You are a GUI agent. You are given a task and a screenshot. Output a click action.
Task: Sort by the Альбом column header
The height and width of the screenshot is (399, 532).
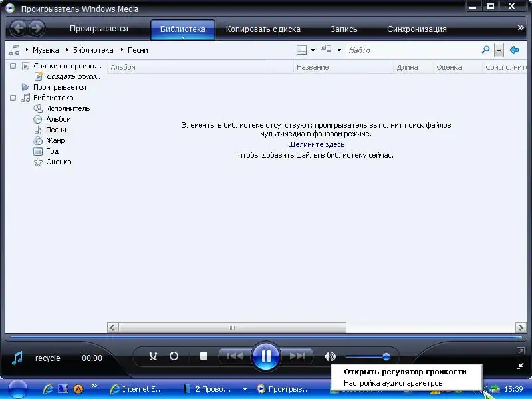(x=187, y=67)
